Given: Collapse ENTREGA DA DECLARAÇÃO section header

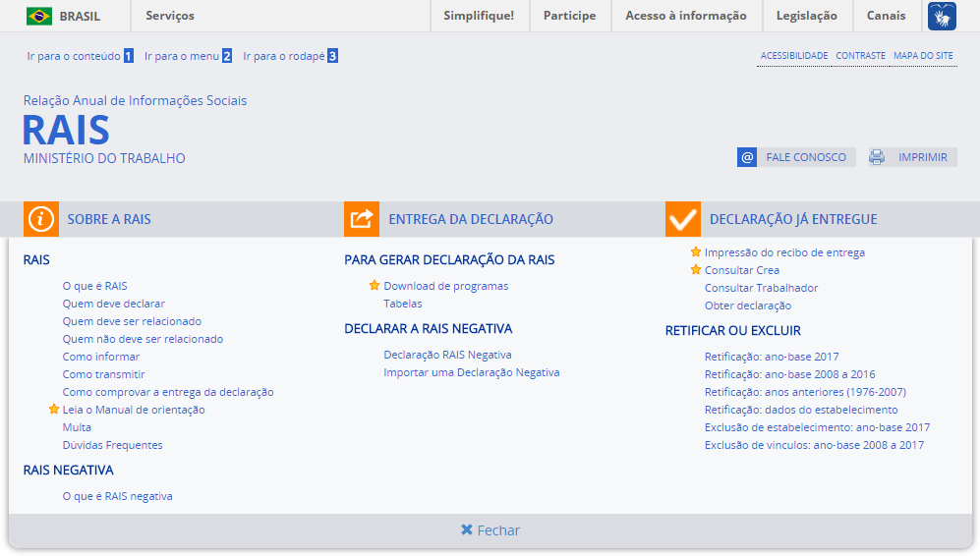Looking at the screenshot, I should coord(471,219).
